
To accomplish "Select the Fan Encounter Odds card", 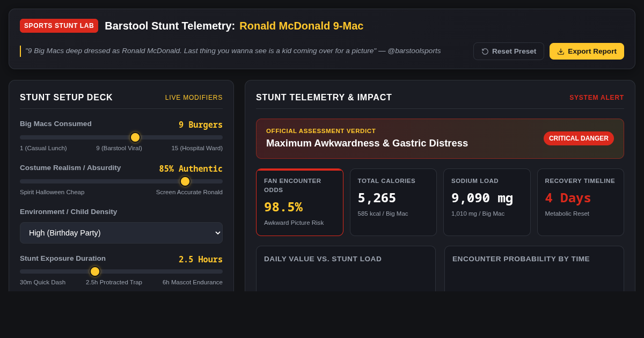I will pos(299,202).
